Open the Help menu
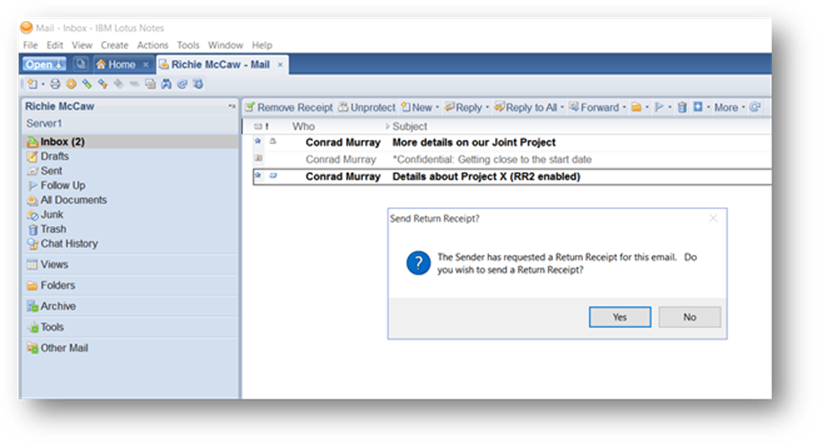This screenshot has width=818, height=444. pyautogui.click(x=262, y=45)
